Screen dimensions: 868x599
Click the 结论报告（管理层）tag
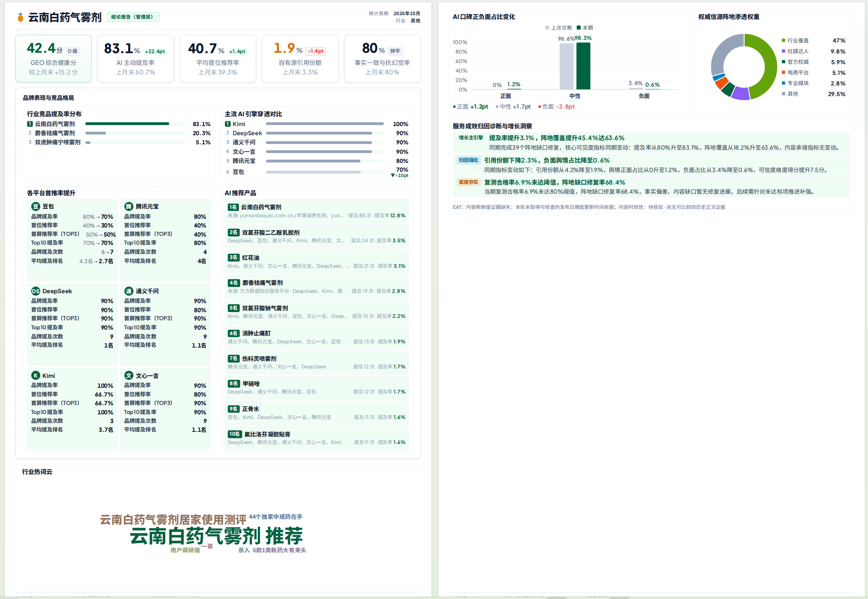(133, 17)
